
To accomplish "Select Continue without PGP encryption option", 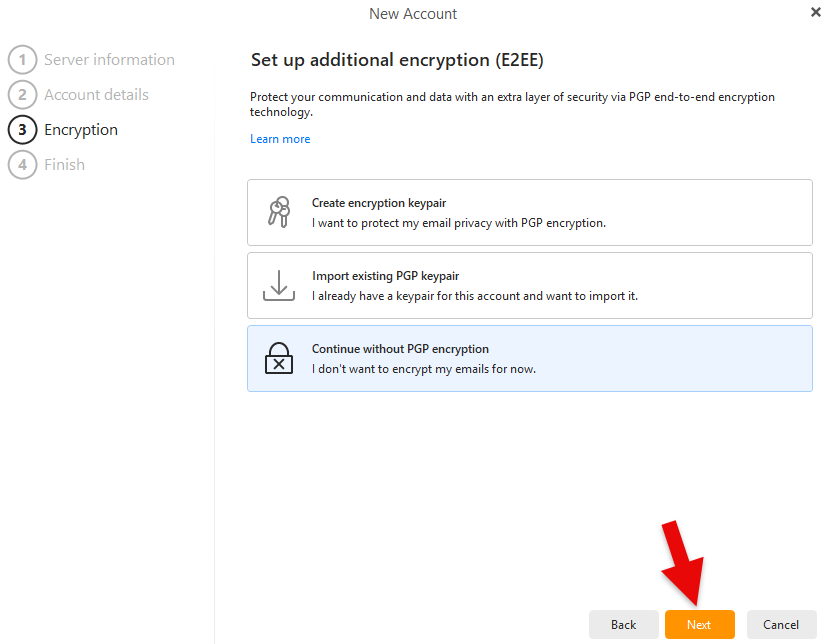I will 529,358.
